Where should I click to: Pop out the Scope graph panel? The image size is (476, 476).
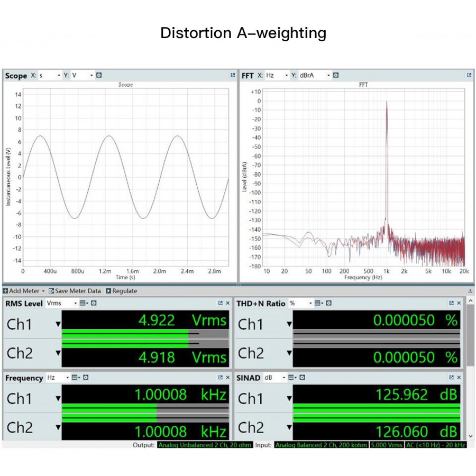pos(233,76)
